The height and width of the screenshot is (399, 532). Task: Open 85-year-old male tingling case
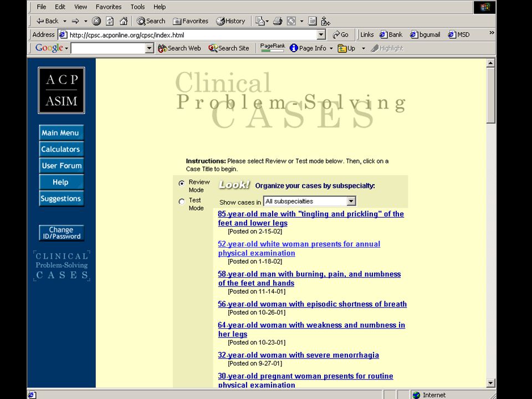coord(311,218)
